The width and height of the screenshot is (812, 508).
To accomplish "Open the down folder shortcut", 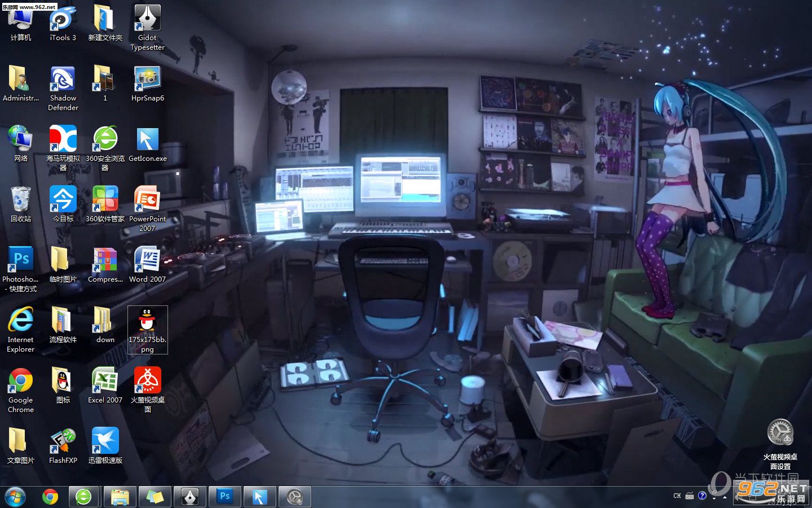I will click(105, 325).
